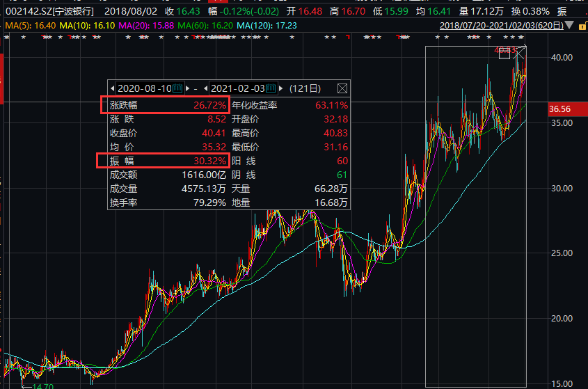
Task: Step start date forward one day
Action: pos(186,88)
